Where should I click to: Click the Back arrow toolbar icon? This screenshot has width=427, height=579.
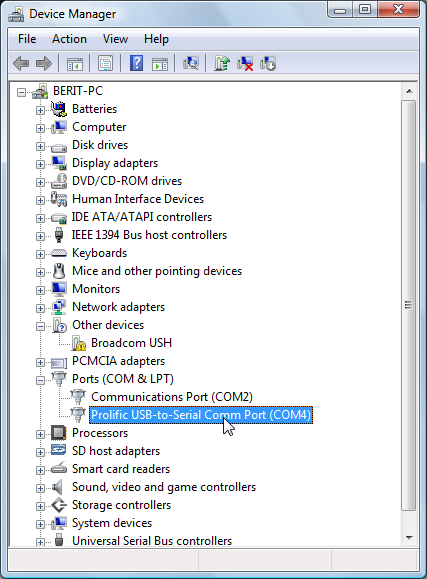(x=21, y=64)
